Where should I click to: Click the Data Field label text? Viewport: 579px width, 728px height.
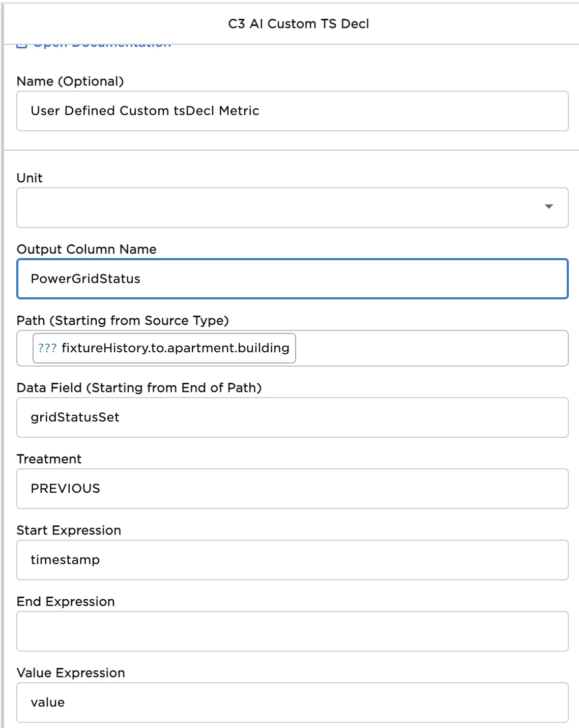click(x=140, y=387)
